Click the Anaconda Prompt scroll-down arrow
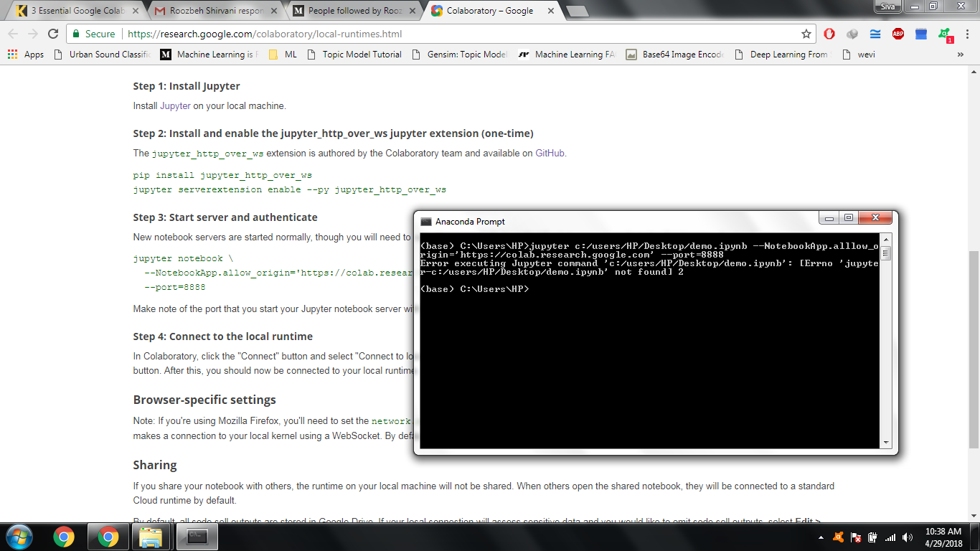The image size is (980, 551). pos(885,443)
